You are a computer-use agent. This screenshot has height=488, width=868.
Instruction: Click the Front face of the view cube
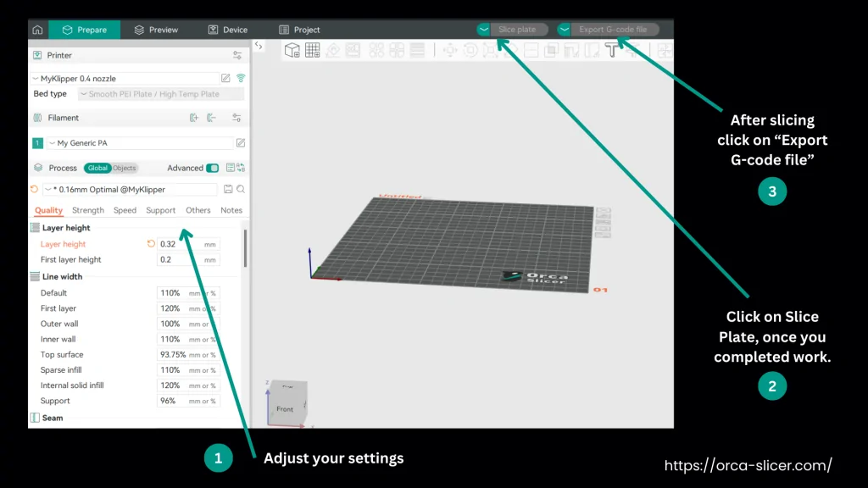[285, 409]
